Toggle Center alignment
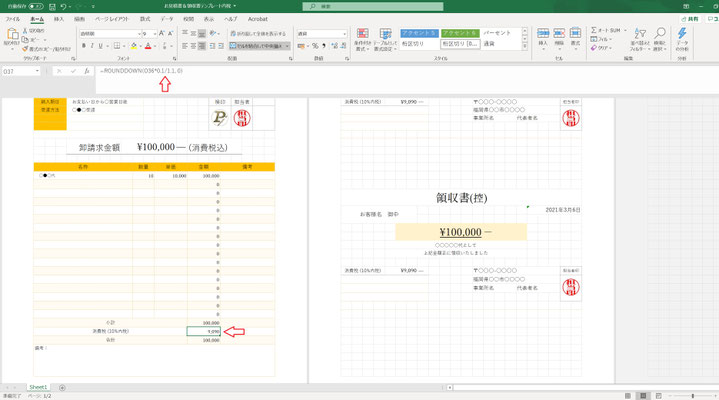719x400 pixels. (x=194, y=46)
